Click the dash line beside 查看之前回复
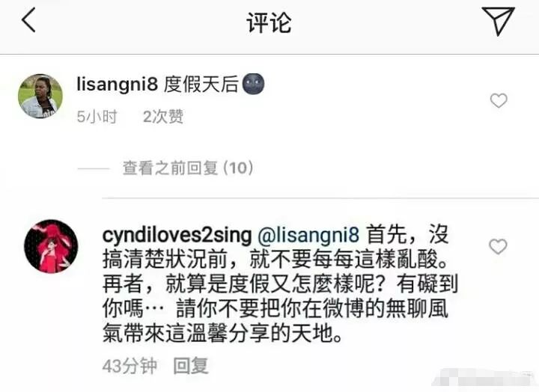 pos(93,168)
